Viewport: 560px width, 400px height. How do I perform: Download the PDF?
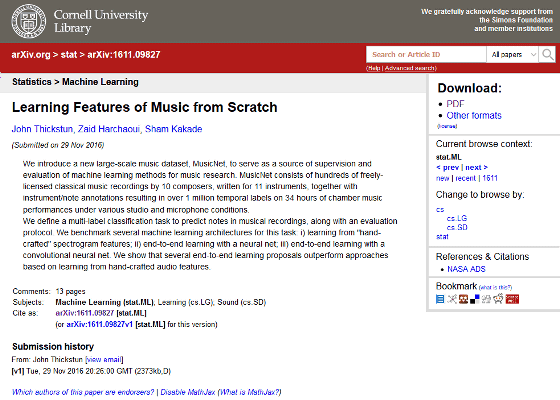pyautogui.click(x=455, y=104)
